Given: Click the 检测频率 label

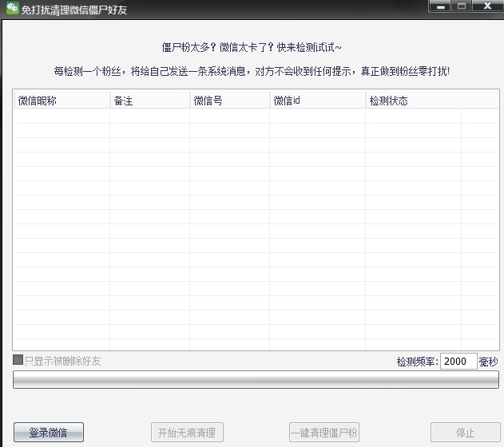Looking at the screenshot, I should (x=418, y=362).
